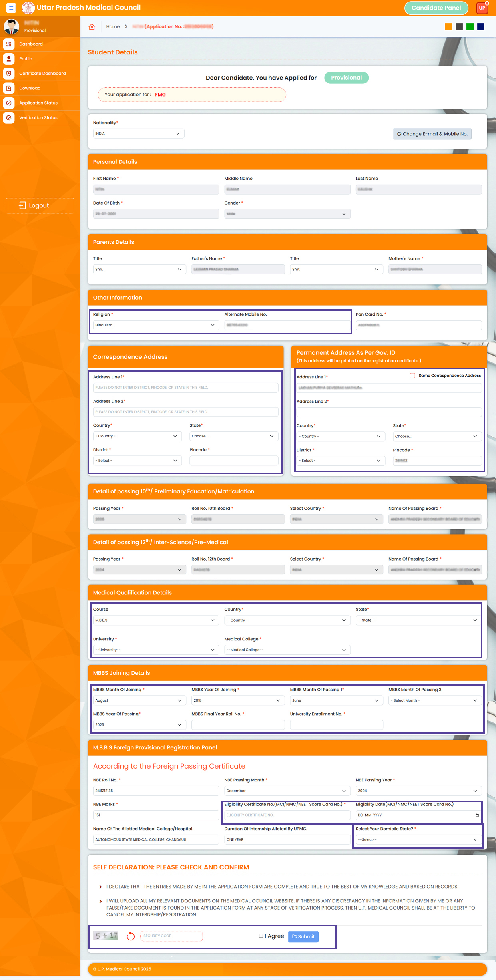
Task: Open MBBS Month Of Passing 2 dropdown
Action: (435, 700)
